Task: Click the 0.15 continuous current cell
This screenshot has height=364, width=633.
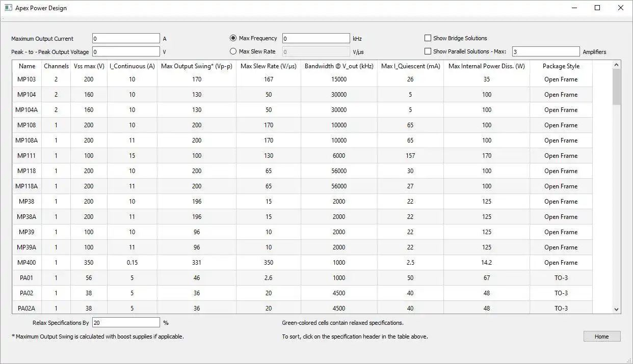Action: click(x=132, y=263)
